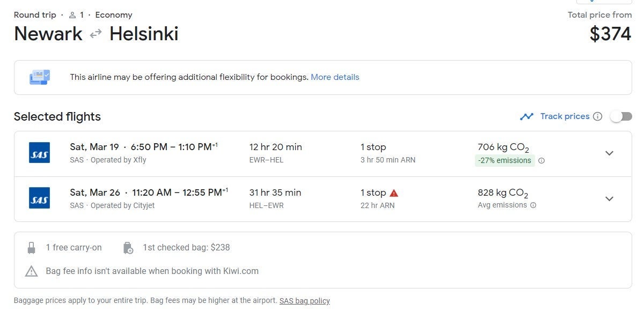
Task: Click the round trip arrows between cities
Action: pos(96,34)
